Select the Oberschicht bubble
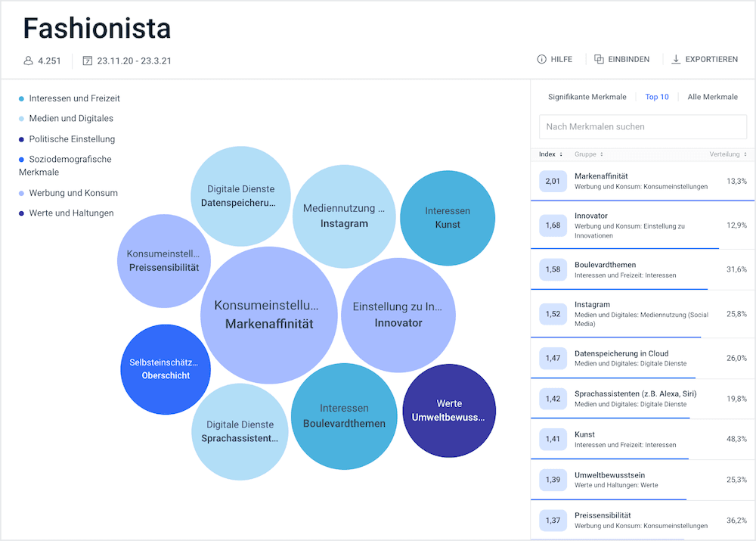Viewport: 756px width, 541px height. 165,369
